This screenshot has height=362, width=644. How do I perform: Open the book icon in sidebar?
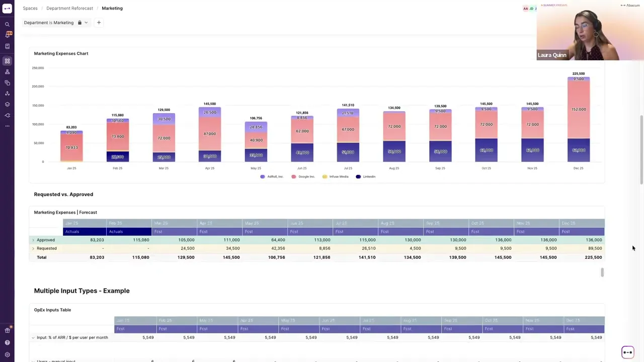[x=7, y=46]
